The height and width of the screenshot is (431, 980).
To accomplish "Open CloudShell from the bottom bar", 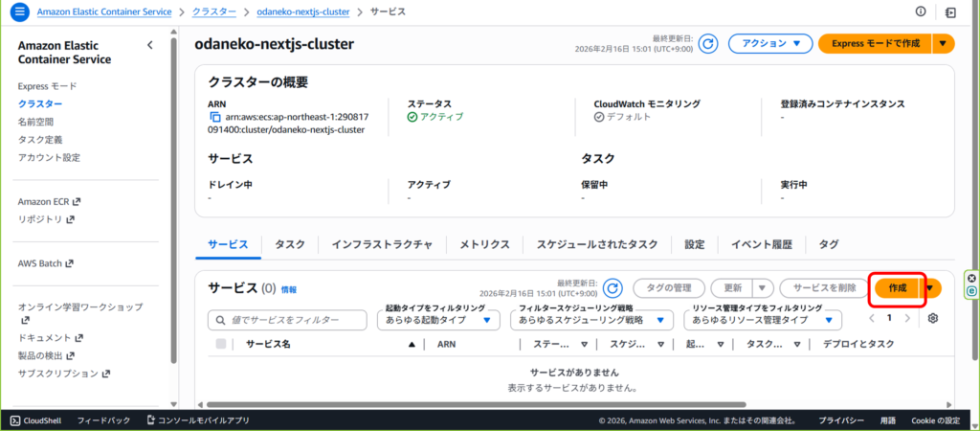I will tap(37, 420).
